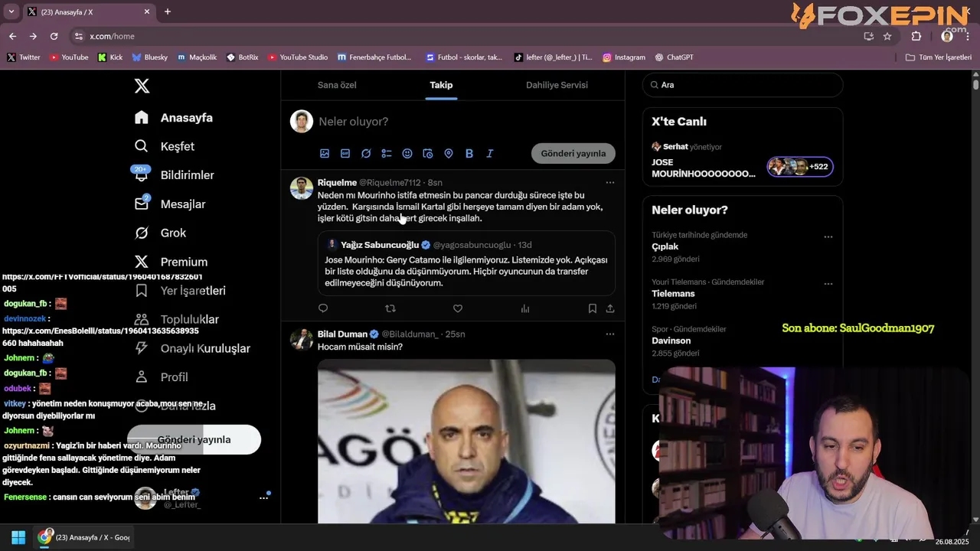Open more options on Bilal Duman's post
Image resolution: width=980 pixels, height=551 pixels.
point(610,334)
